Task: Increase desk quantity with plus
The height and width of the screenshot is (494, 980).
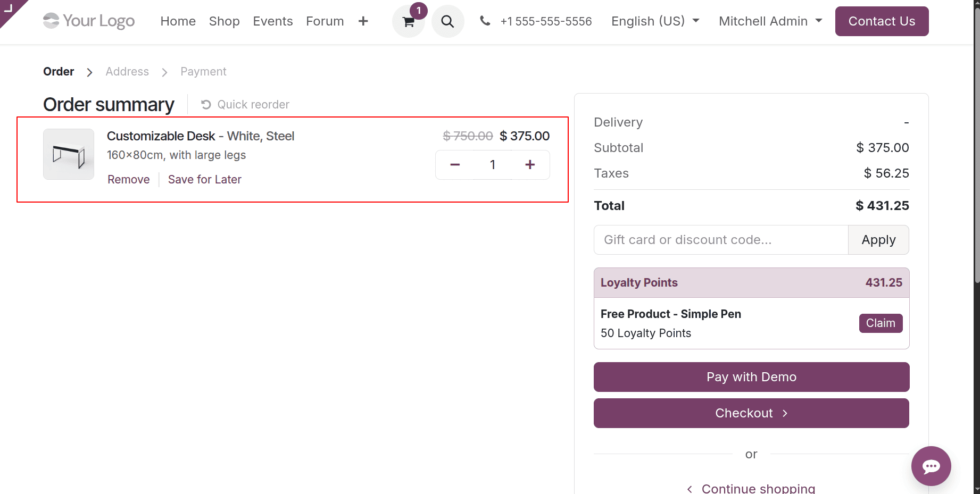Action: (x=530, y=165)
